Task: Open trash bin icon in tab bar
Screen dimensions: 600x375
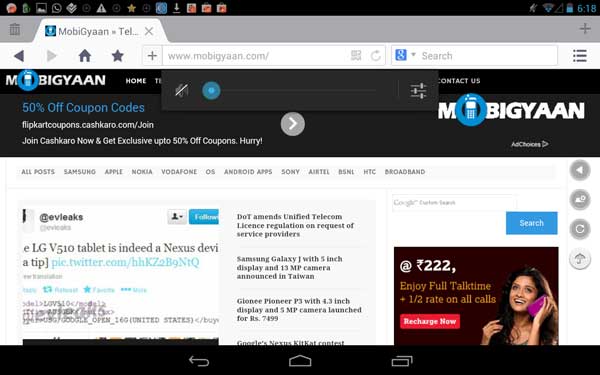Action: click(15, 29)
